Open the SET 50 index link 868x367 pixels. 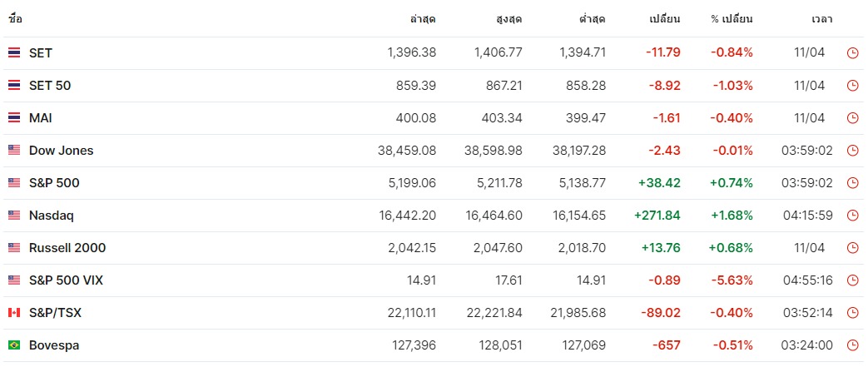(50, 86)
